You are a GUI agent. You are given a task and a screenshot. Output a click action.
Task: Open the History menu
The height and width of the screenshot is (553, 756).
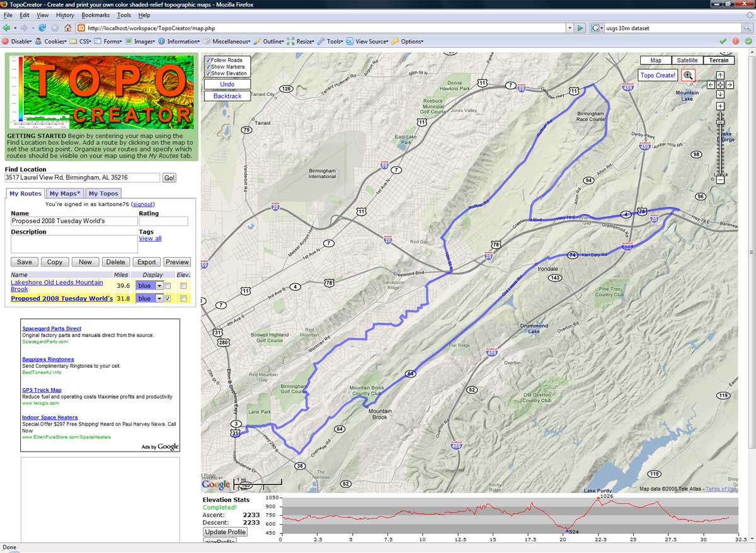pos(65,15)
